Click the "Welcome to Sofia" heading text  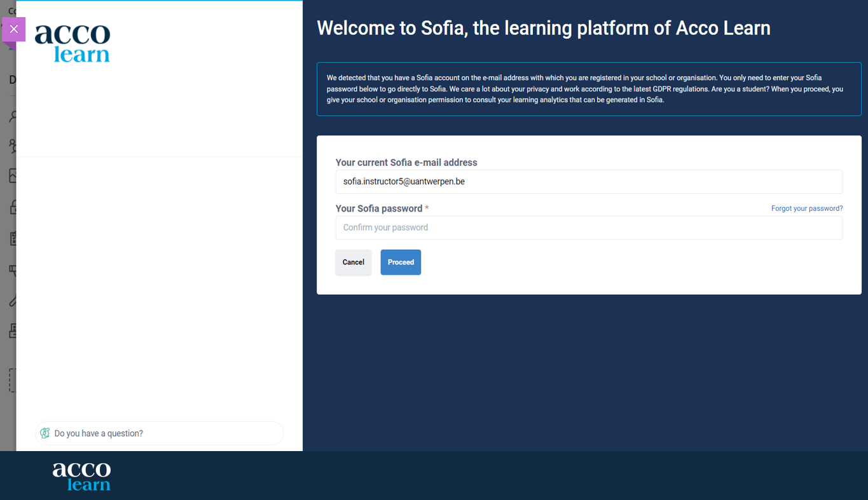click(544, 28)
